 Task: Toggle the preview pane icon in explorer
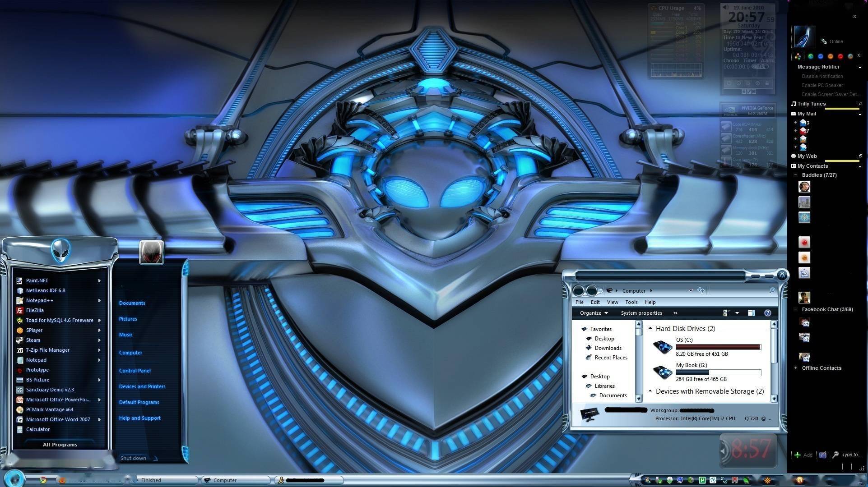click(751, 313)
